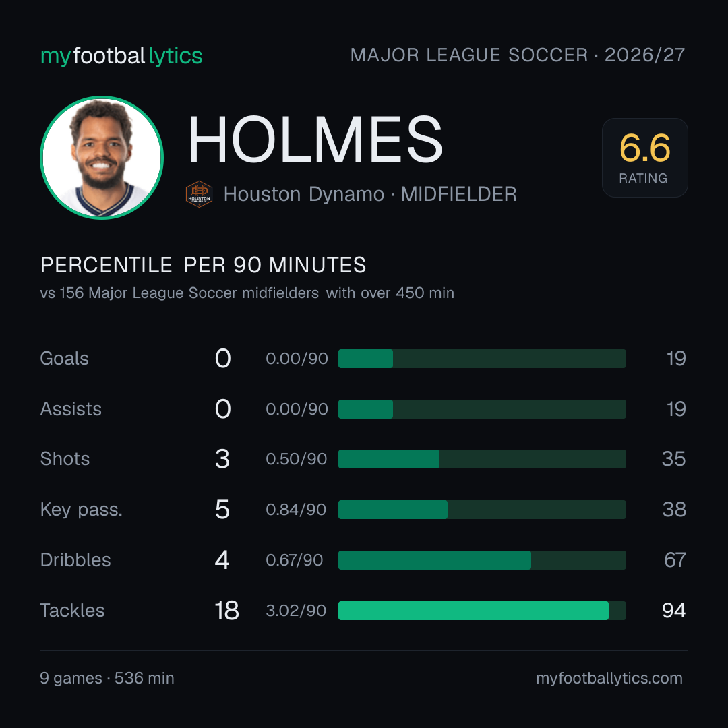Click the Houston Dynamo Midfielder text
This screenshot has width=728, height=728.
pos(370,194)
